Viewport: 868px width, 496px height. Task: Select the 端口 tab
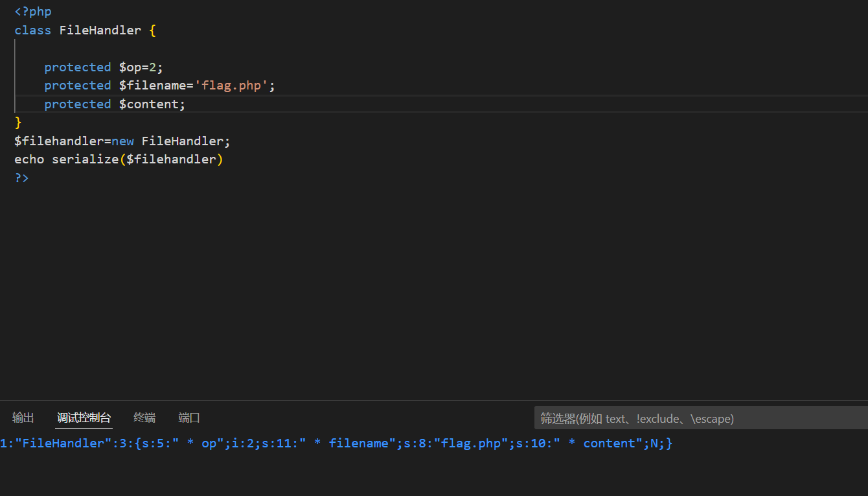click(189, 418)
